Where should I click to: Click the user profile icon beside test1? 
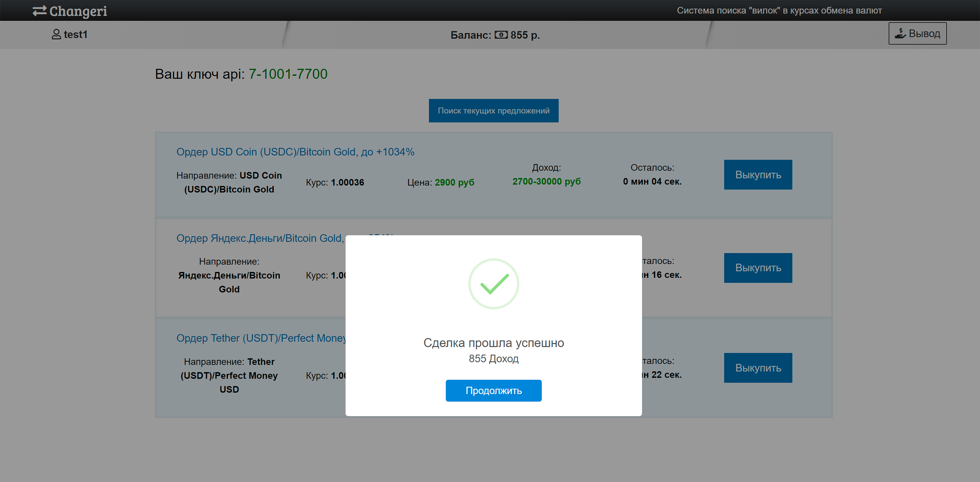(56, 34)
